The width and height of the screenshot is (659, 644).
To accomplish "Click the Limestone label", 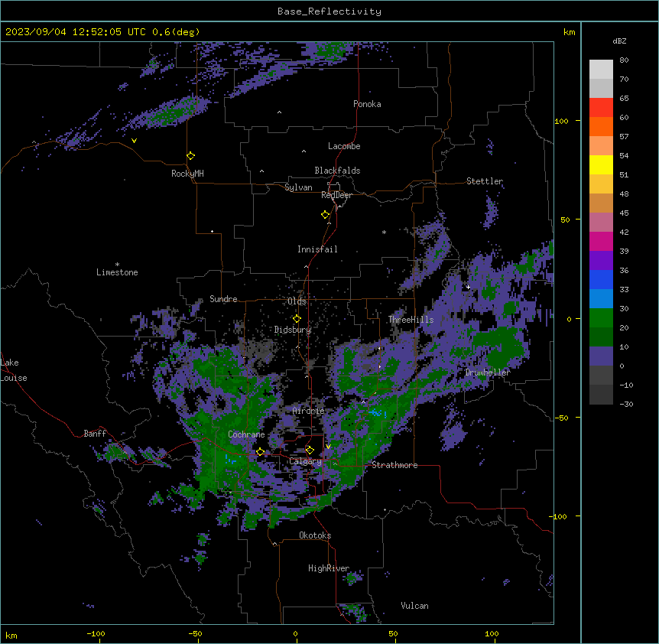I will (117, 272).
